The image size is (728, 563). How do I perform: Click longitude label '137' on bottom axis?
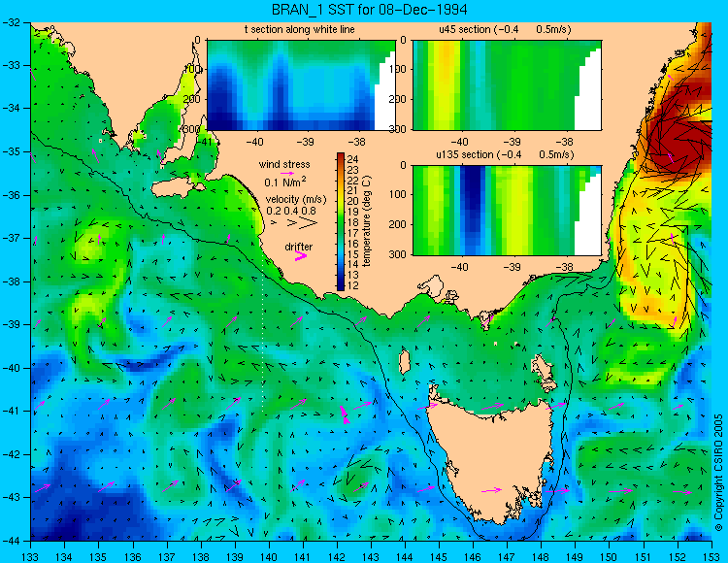pyautogui.click(x=166, y=556)
